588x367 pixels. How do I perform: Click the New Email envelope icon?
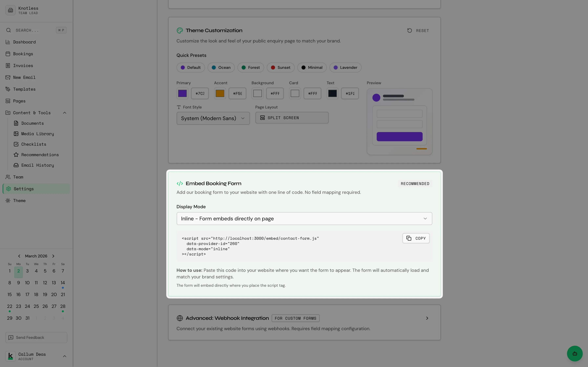pos(8,77)
